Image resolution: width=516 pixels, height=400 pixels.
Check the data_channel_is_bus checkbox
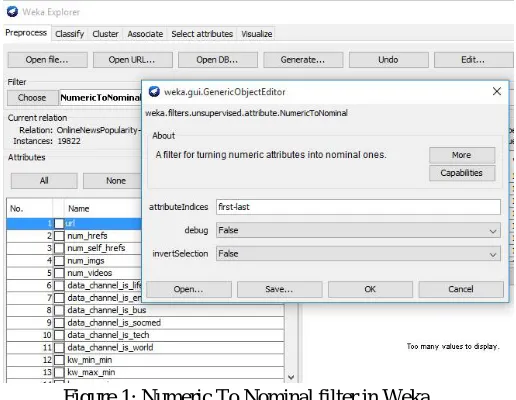[x=59, y=310]
